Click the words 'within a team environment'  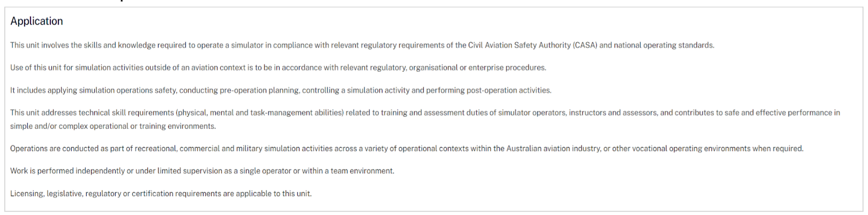coord(347,171)
